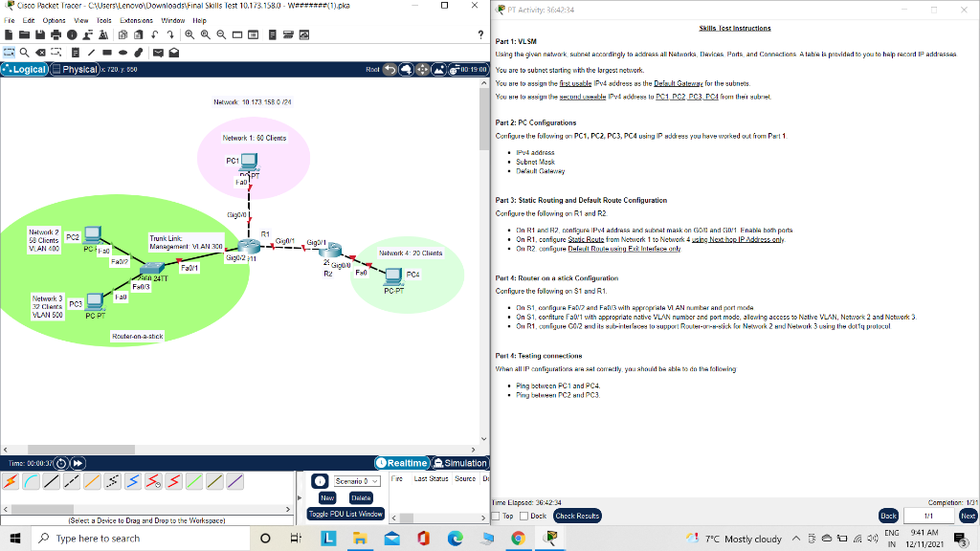Select PC4 device in Network 4

click(393, 275)
